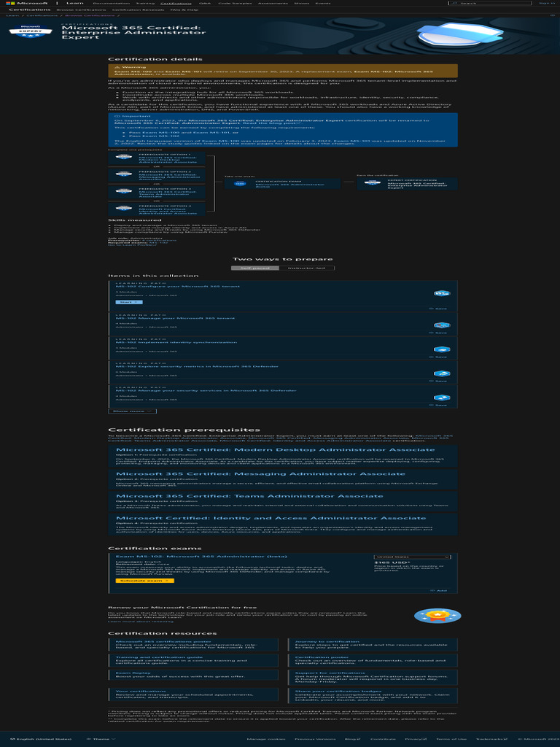Open Code Samples in top navigation
560x747 pixels.
[x=235, y=4]
